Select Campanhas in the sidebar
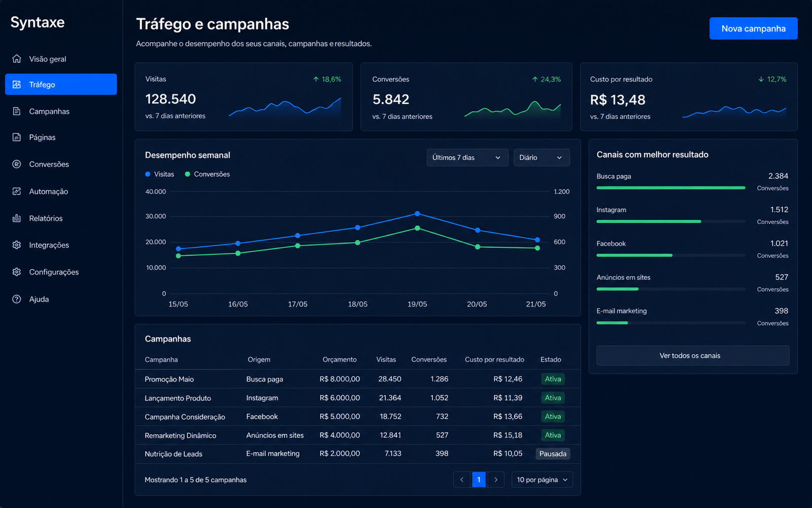Viewport: 812px width, 508px height. coord(61,111)
